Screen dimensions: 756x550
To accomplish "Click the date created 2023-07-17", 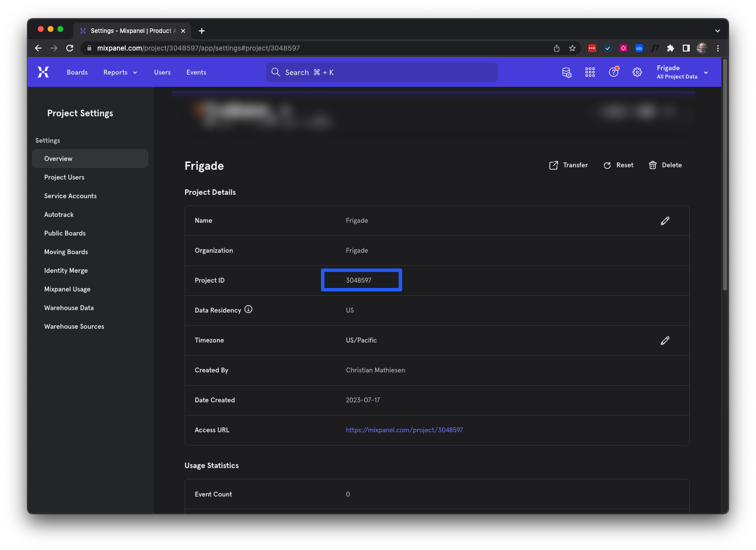I will (x=363, y=400).
